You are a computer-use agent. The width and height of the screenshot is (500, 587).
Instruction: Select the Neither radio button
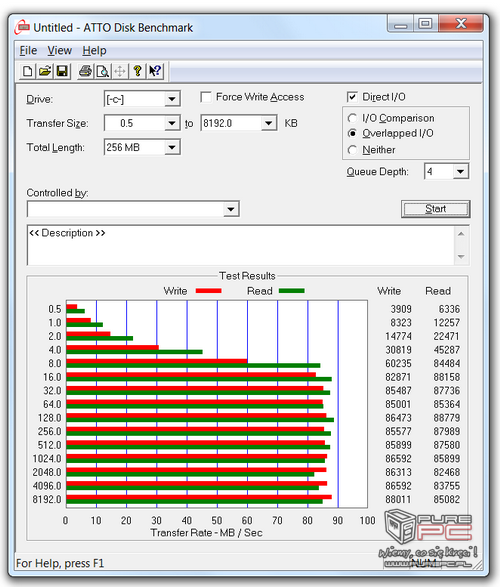point(352,150)
